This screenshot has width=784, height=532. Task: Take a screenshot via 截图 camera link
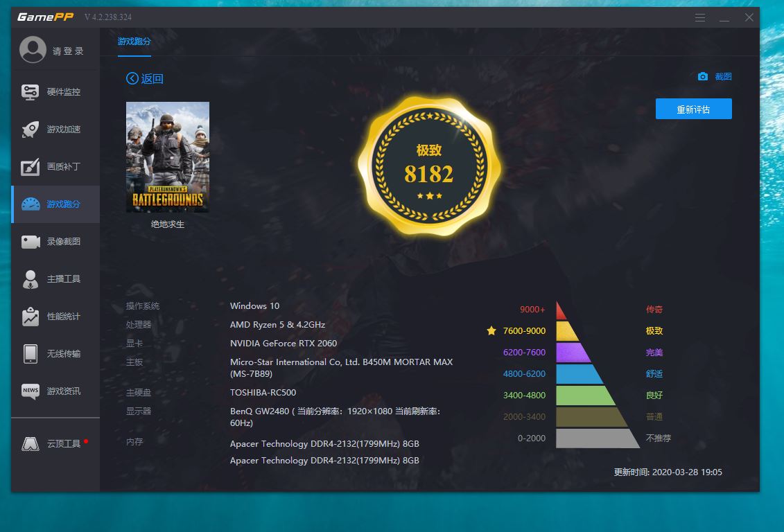coord(715,77)
